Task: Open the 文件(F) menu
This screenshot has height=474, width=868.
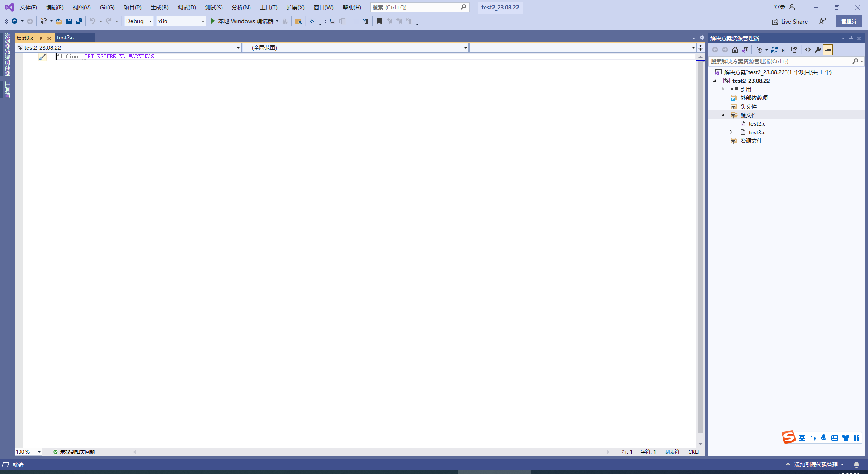Action: (x=28, y=7)
